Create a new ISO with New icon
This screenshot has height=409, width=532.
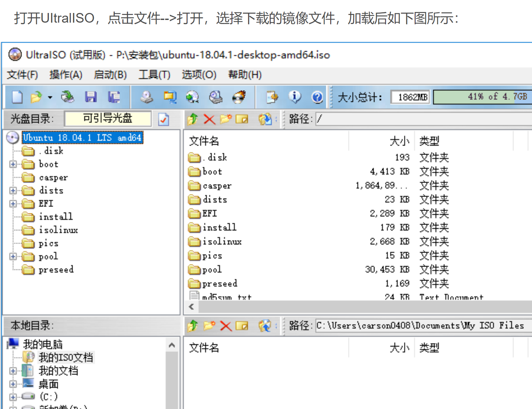[x=17, y=97]
